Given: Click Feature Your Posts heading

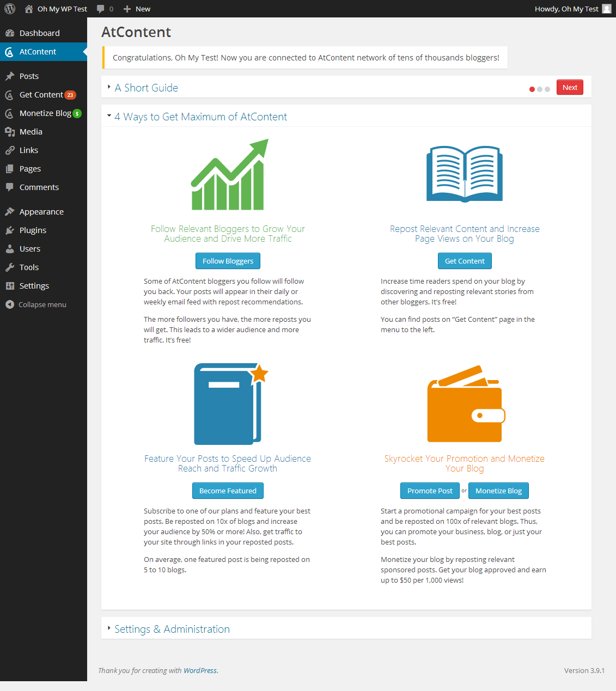Looking at the screenshot, I should 228,463.
